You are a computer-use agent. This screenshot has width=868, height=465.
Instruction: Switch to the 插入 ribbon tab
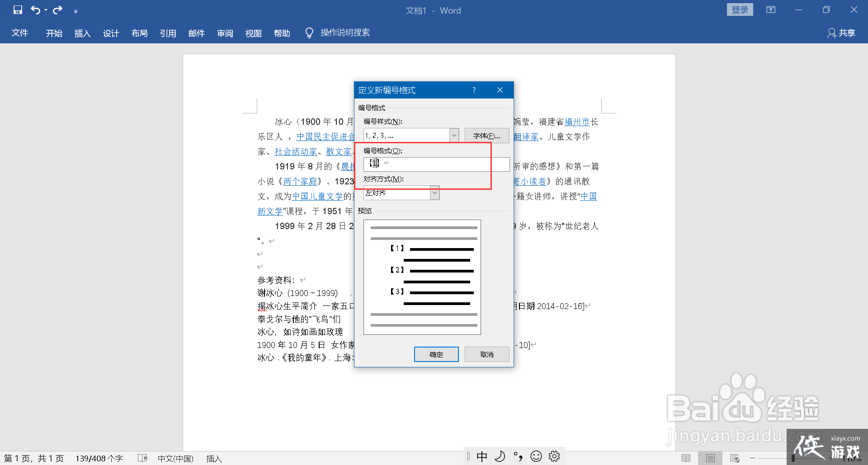pos(83,33)
